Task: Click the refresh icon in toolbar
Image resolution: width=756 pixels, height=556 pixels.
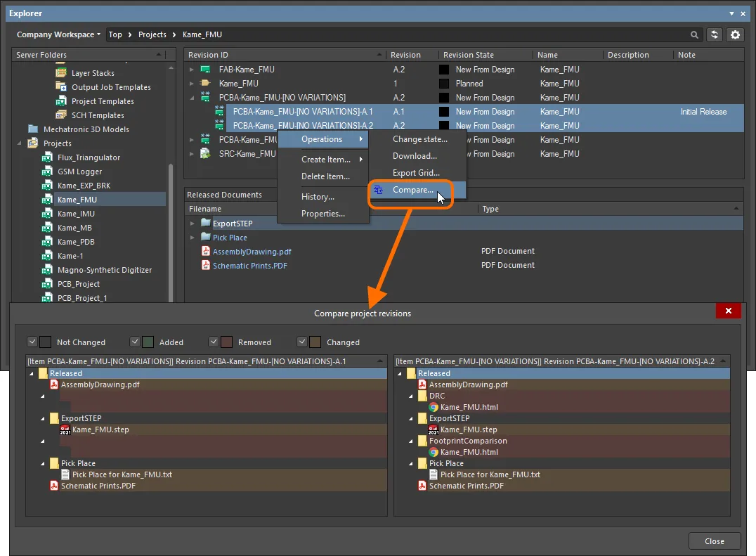Action: tap(715, 34)
